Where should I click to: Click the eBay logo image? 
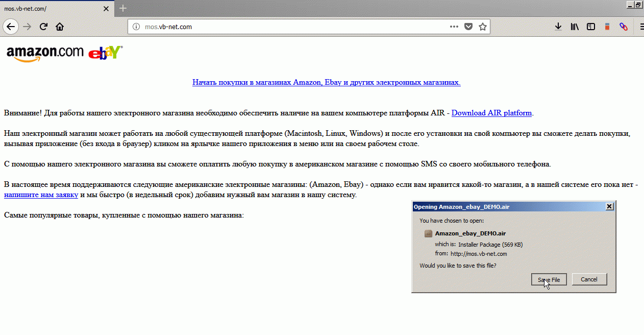[x=106, y=53]
